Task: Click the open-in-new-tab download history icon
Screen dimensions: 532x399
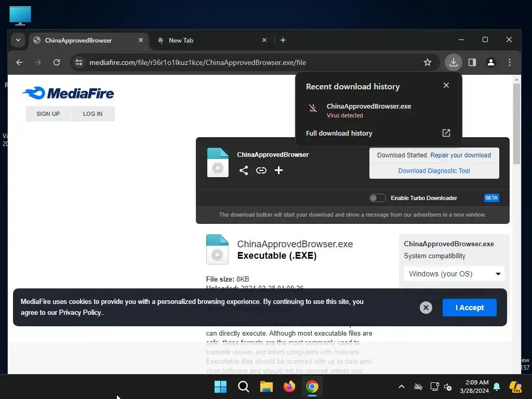Action: (x=446, y=133)
